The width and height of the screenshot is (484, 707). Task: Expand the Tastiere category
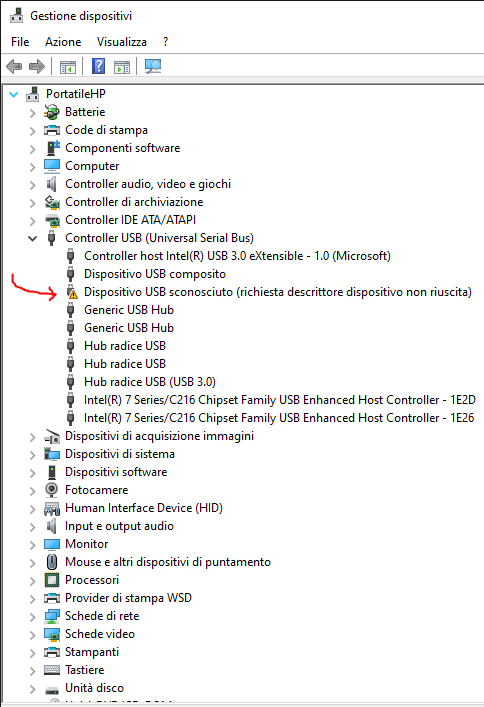32,671
